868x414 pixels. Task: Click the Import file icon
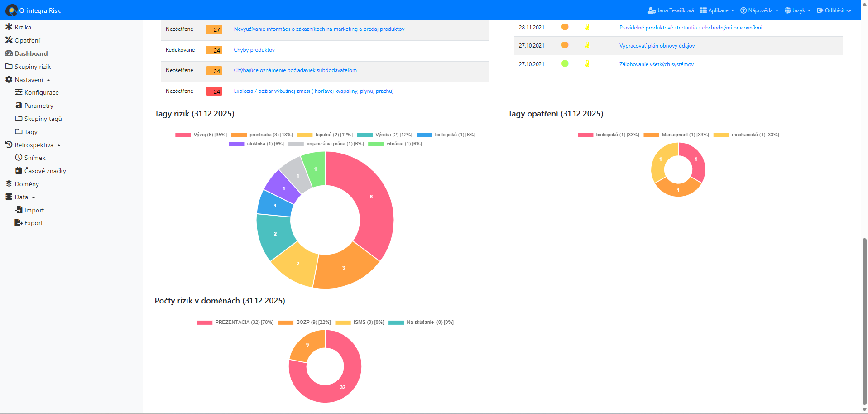pos(19,210)
